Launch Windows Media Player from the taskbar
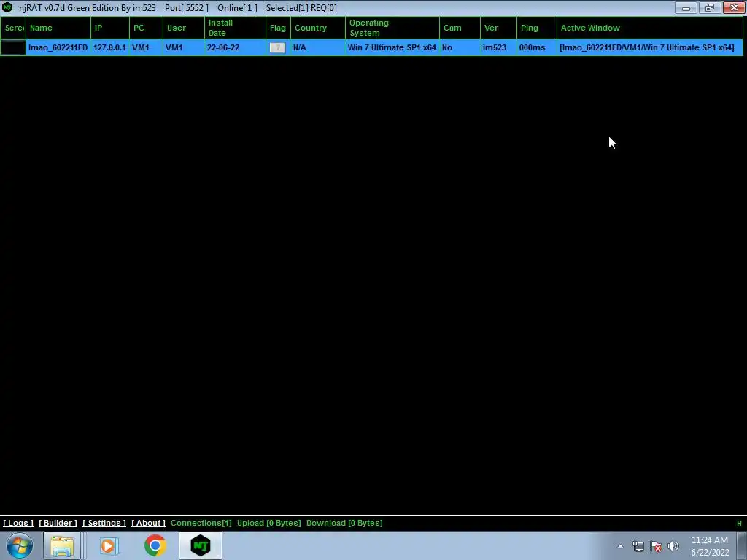Image resolution: width=747 pixels, height=560 pixels. click(x=108, y=545)
